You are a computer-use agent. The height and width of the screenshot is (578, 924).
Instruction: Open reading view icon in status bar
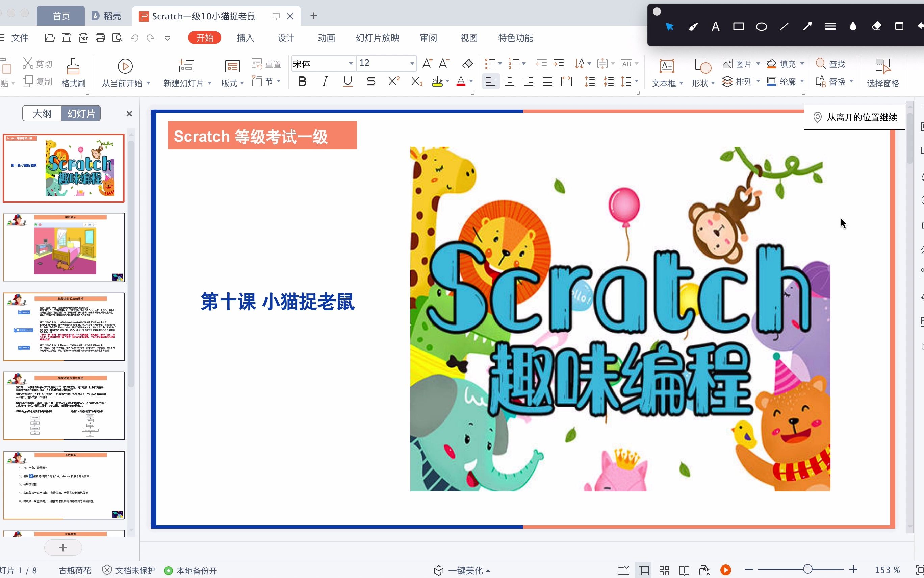point(684,570)
